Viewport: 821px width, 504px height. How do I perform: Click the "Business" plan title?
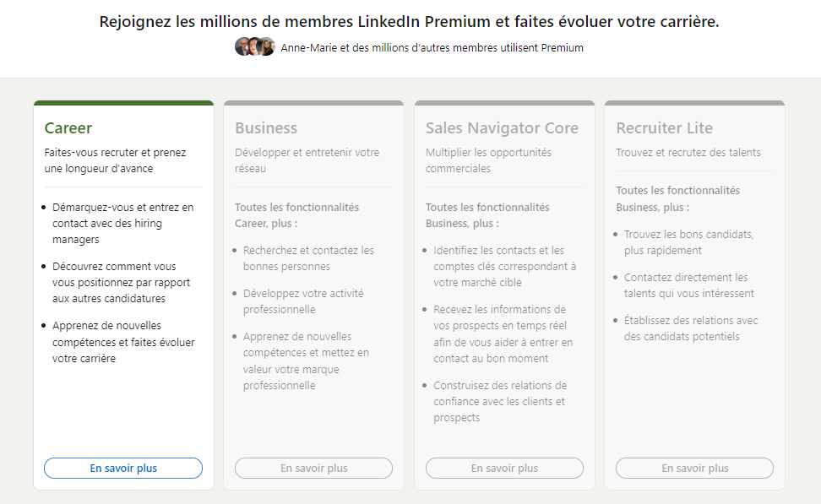tap(266, 127)
